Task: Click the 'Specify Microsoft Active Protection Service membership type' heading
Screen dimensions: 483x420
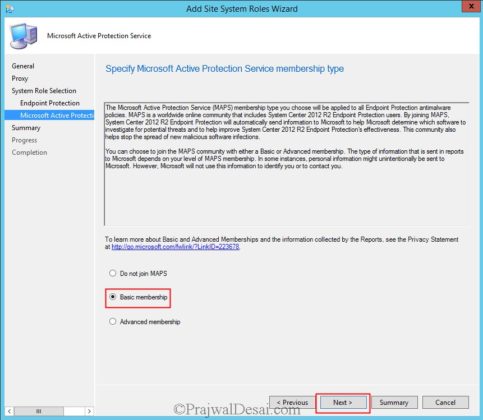Action: pyautogui.click(x=224, y=69)
